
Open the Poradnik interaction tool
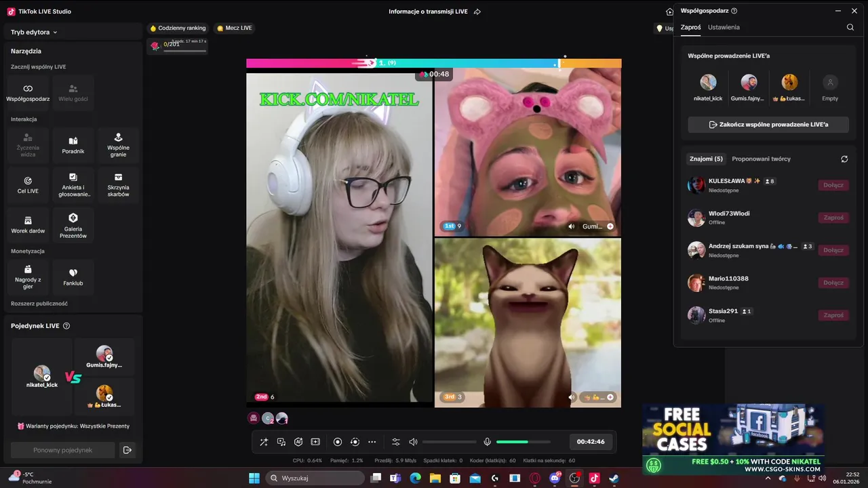coord(73,145)
